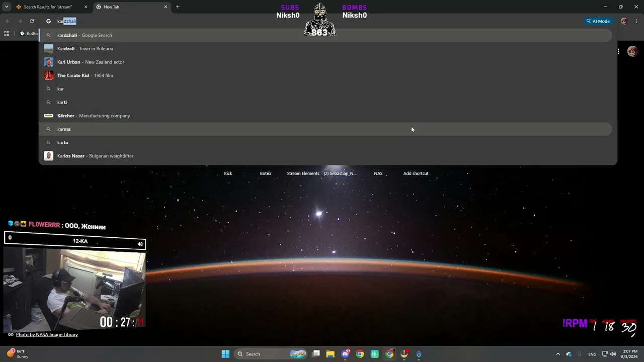Viewport: 644px width, 362px height.
Task: Follow the Photo by NASA Image Library link
Action: [47, 334]
